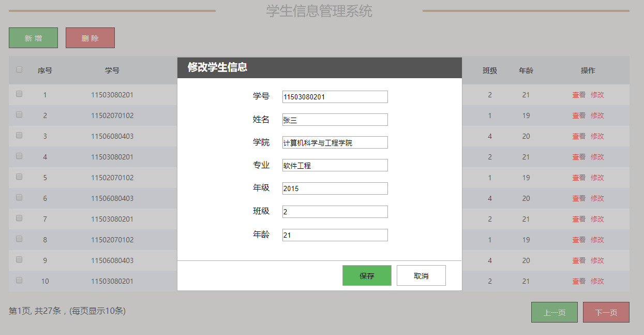Click the 姓名 field containing 张三
This screenshot has height=335, width=644.
pyautogui.click(x=335, y=120)
